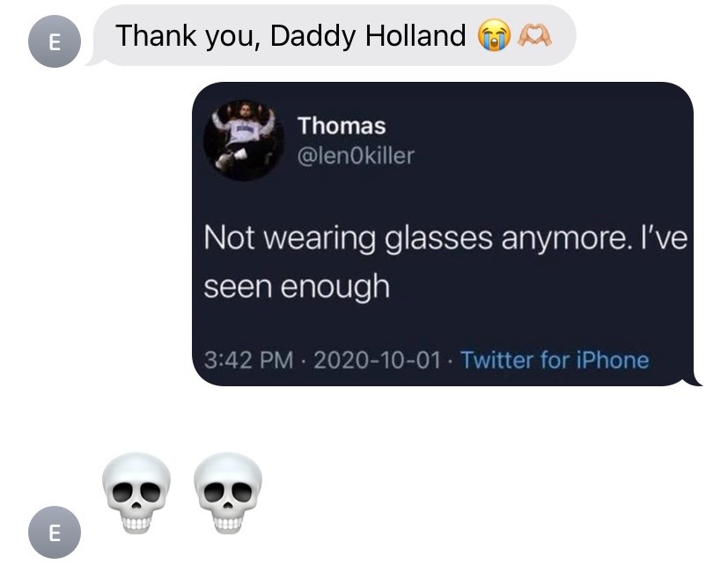
Task: Click the words seen enough in the tweet
Action: pyautogui.click(x=296, y=287)
